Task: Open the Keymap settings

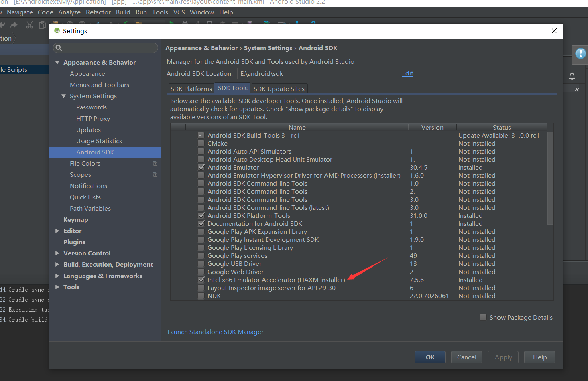Action: (x=76, y=220)
